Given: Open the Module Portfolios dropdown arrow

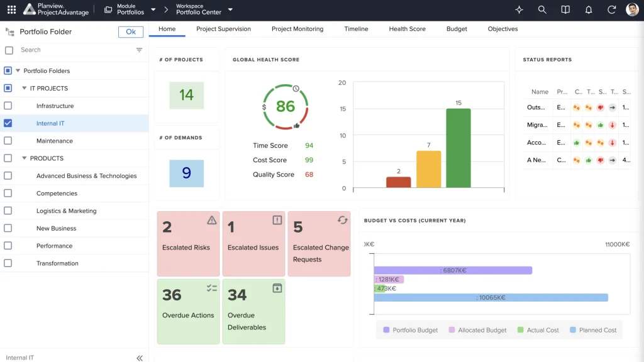Looking at the screenshot, I should pyautogui.click(x=153, y=9).
